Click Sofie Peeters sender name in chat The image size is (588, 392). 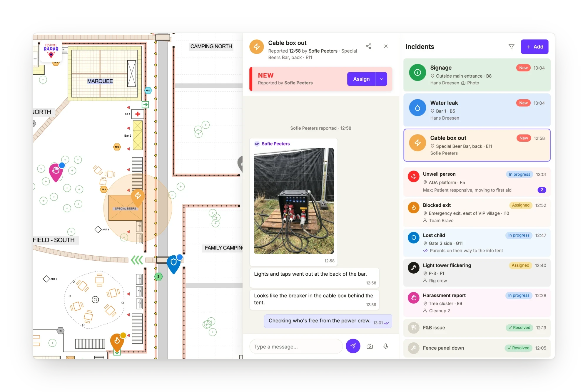click(275, 144)
